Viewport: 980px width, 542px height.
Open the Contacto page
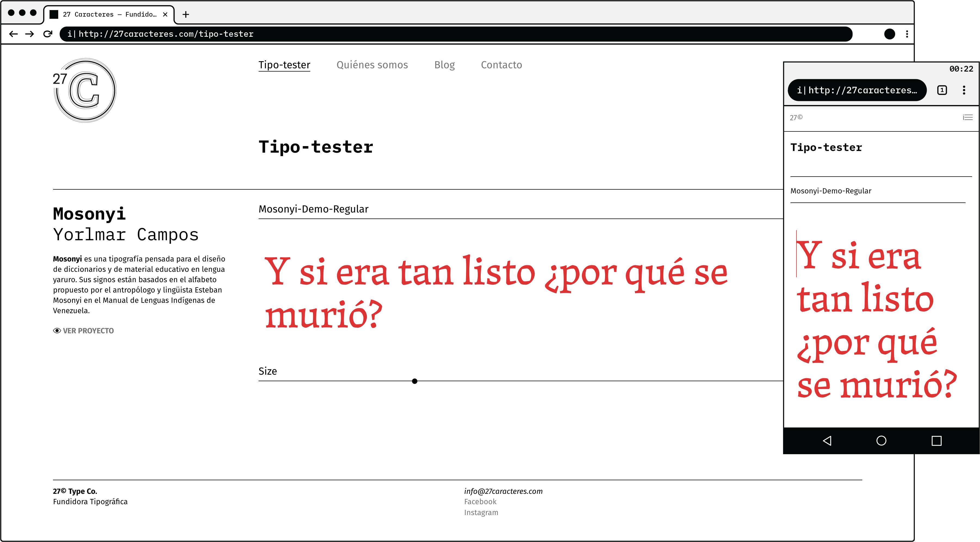tap(501, 65)
